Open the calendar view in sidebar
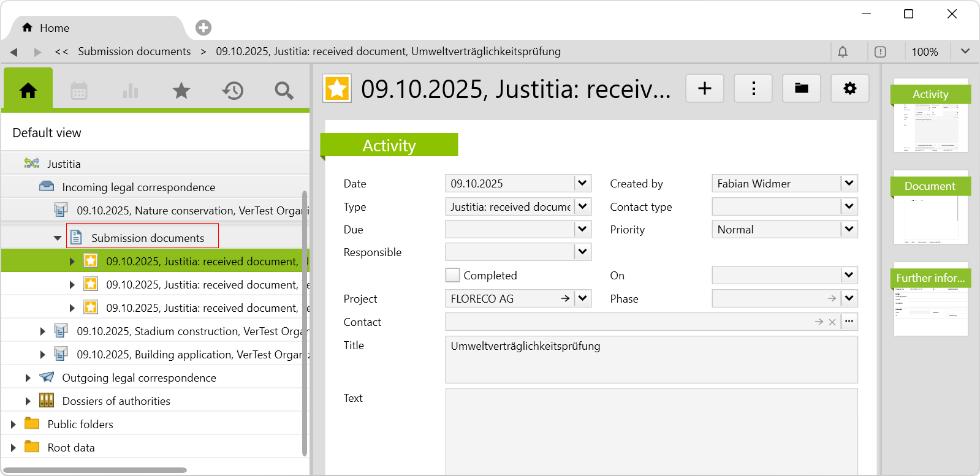The height and width of the screenshot is (476, 980). pos(79,91)
